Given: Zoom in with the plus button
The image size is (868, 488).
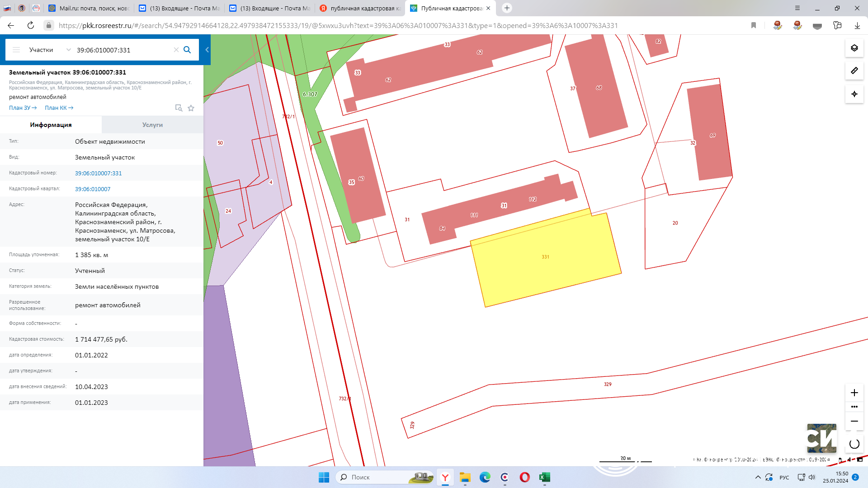Looking at the screenshot, I should coord(854,393).
